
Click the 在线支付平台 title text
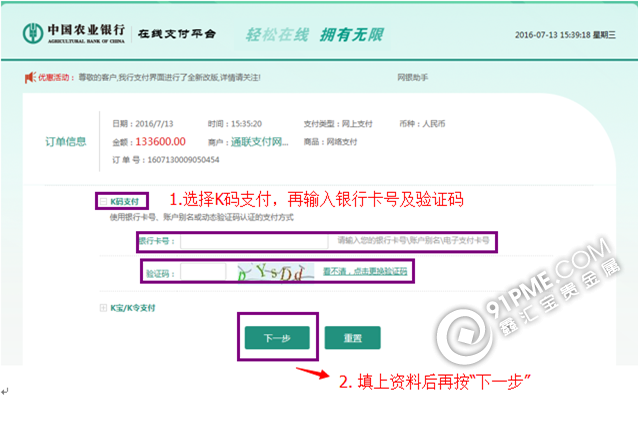(177, 34)
